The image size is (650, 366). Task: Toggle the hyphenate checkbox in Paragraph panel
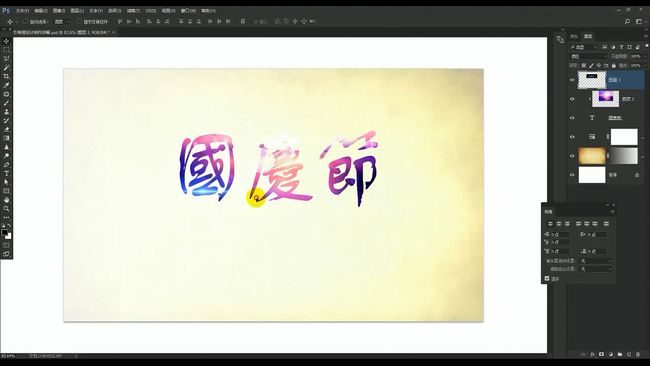[547, 279]
